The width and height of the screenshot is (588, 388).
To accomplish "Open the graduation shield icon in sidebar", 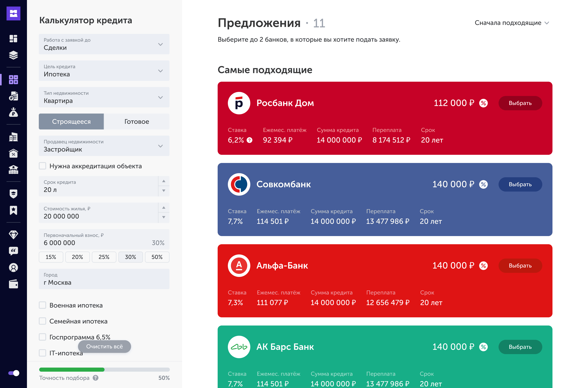I will pyautogui.click(x=13, y=194).
